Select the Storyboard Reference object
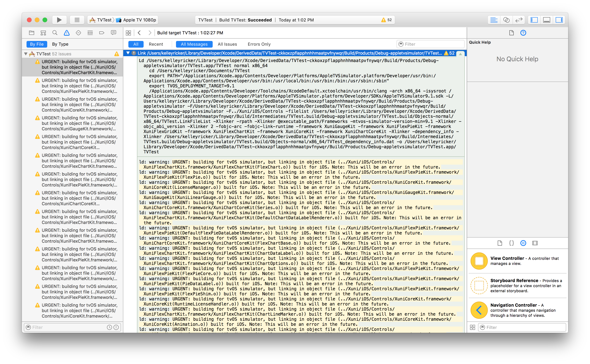 tap(518, 286)
